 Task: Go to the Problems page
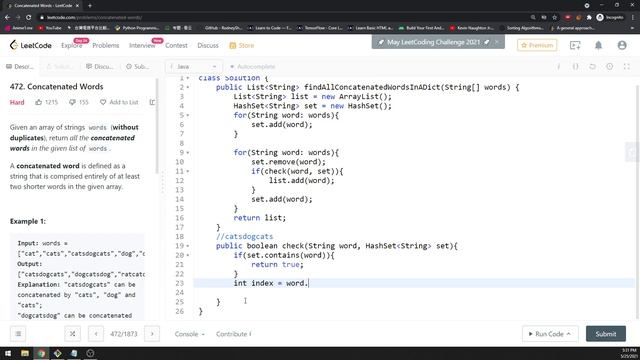point(106,45)
